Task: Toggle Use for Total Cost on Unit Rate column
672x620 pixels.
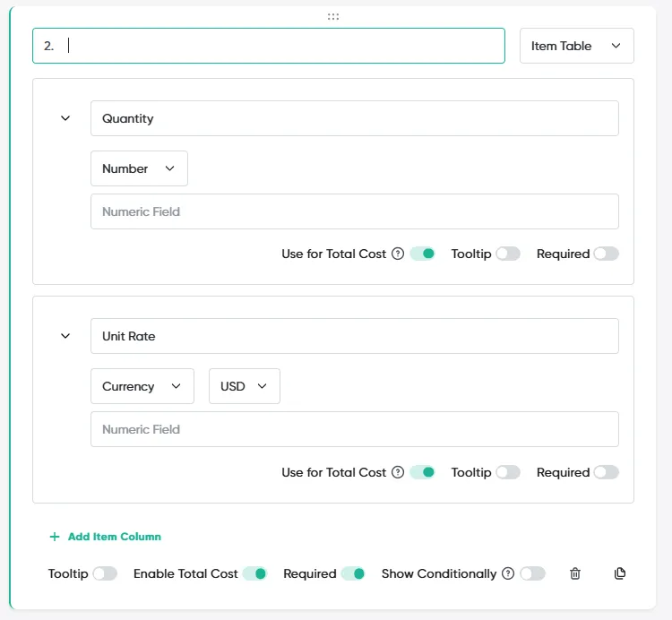Action: (423, 472)
